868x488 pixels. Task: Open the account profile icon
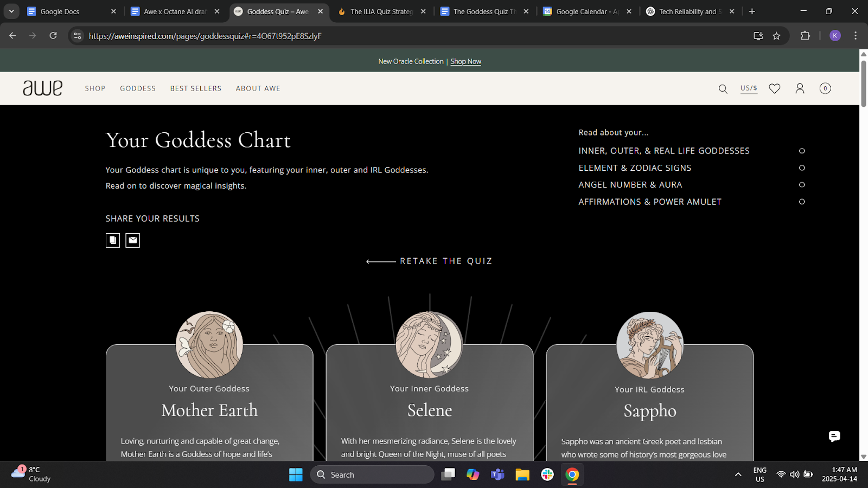[800, 88]
